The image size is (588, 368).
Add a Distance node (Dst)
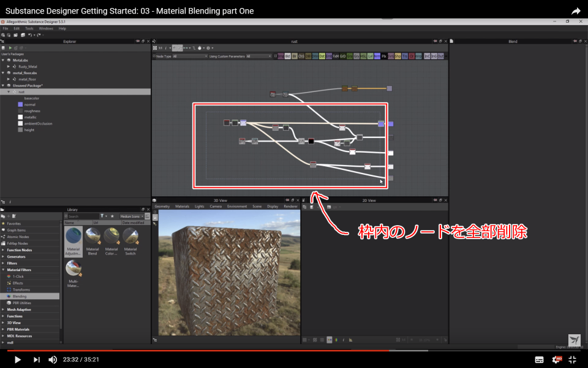coord(322,56)
